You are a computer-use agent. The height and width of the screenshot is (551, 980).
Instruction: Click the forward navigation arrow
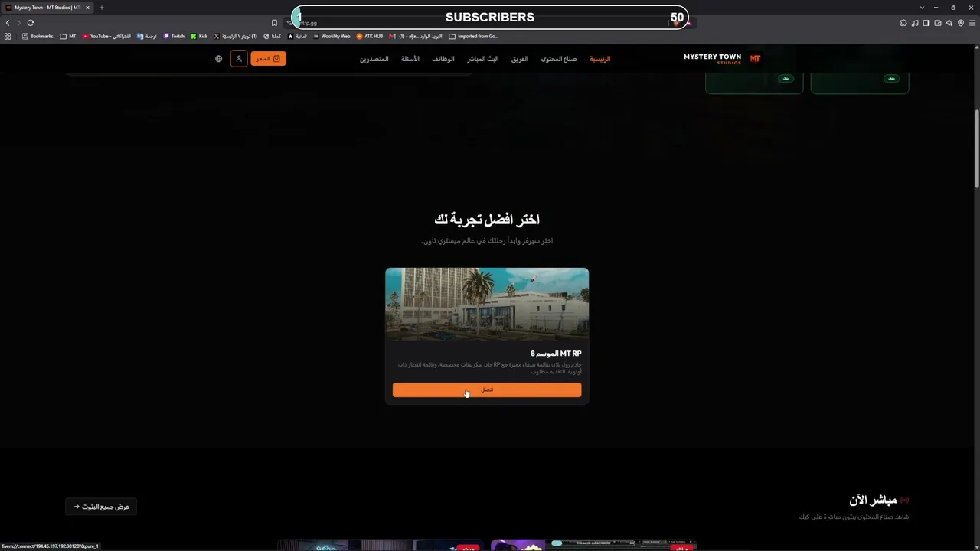click(x=18, y=23)
